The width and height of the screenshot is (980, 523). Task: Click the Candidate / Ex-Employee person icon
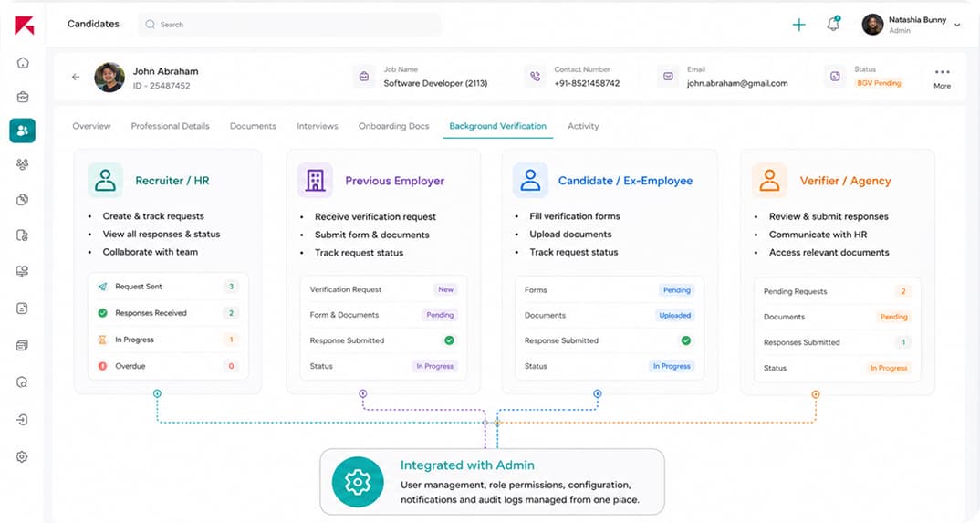[x=530, y=180]
